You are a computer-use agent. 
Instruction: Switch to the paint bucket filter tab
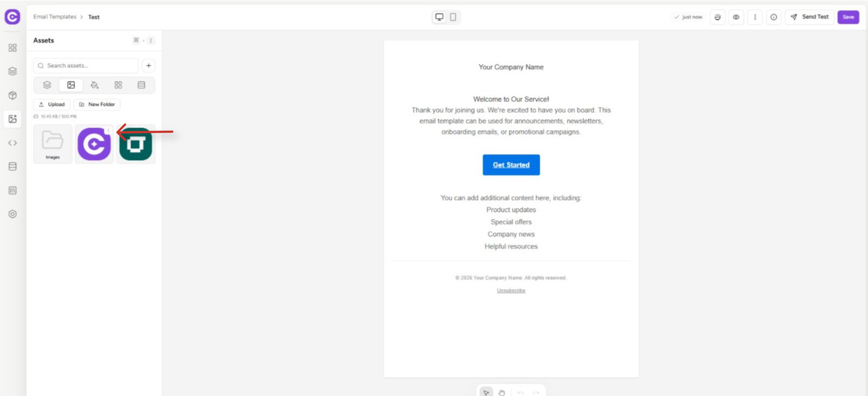pos(95,85)
